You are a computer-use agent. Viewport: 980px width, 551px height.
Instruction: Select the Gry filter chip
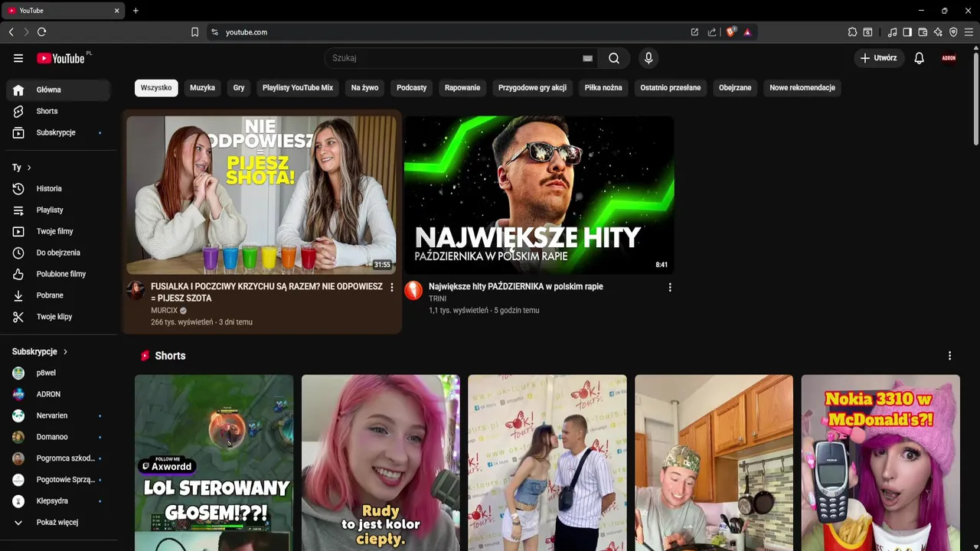point(239,88)
